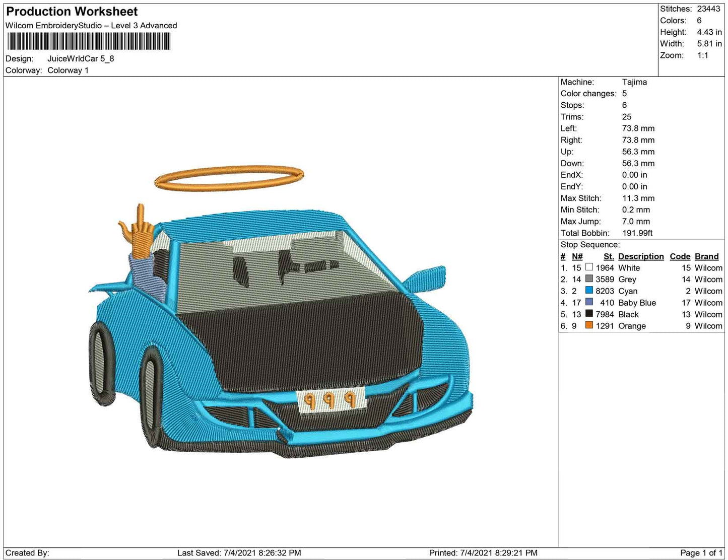The image size is (728, 560).
Task: Select the 'Black' description in row 5
Action: (628, 314)
